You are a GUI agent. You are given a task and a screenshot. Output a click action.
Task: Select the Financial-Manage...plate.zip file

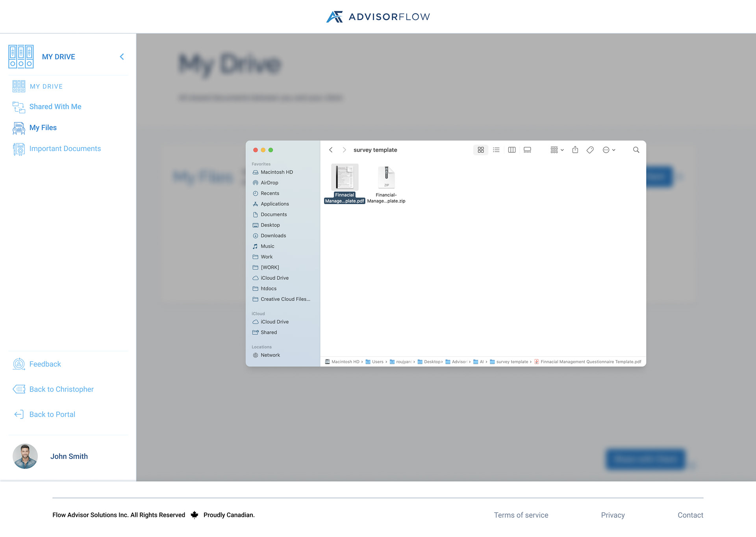(386, 178)
